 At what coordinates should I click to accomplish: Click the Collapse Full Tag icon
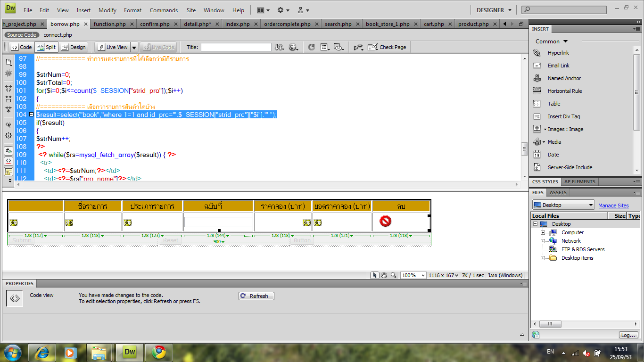pyautogui.click(x=8, y=88)
